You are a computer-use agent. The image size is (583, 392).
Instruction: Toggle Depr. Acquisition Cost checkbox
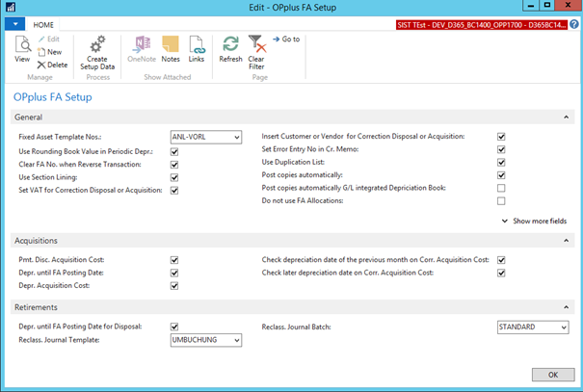(174, 286)
